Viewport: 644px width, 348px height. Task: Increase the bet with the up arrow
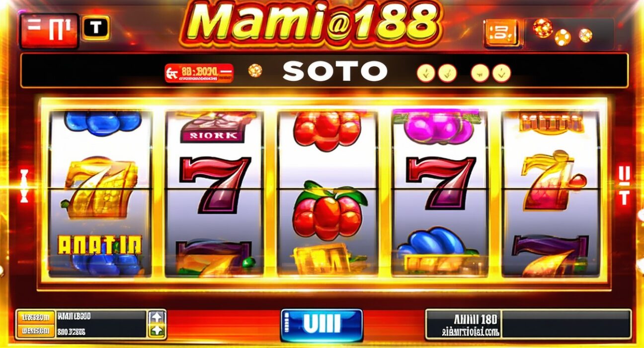point(157,317)
